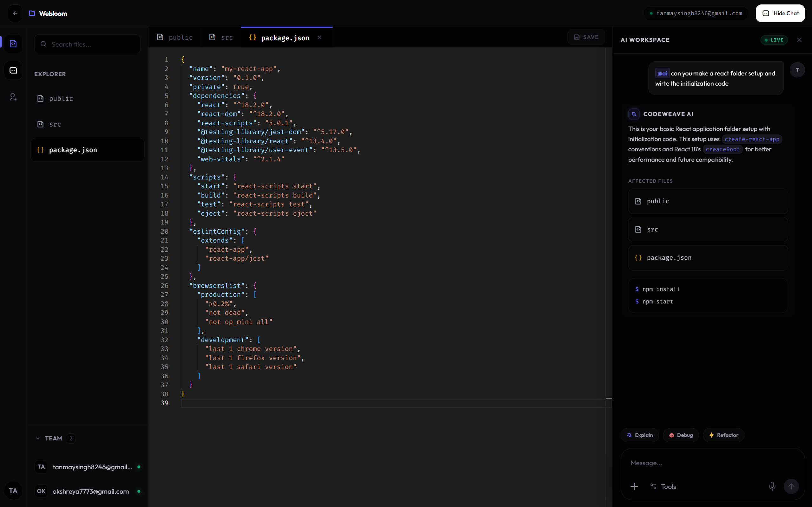Switch to the src editor tab
Screen dimensions: 812x507
coord(221,37)
